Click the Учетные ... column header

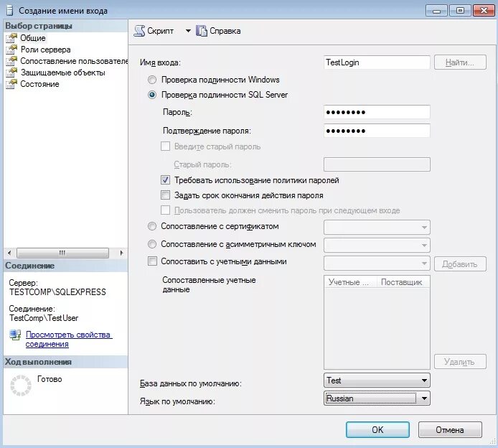click(350, 282)
